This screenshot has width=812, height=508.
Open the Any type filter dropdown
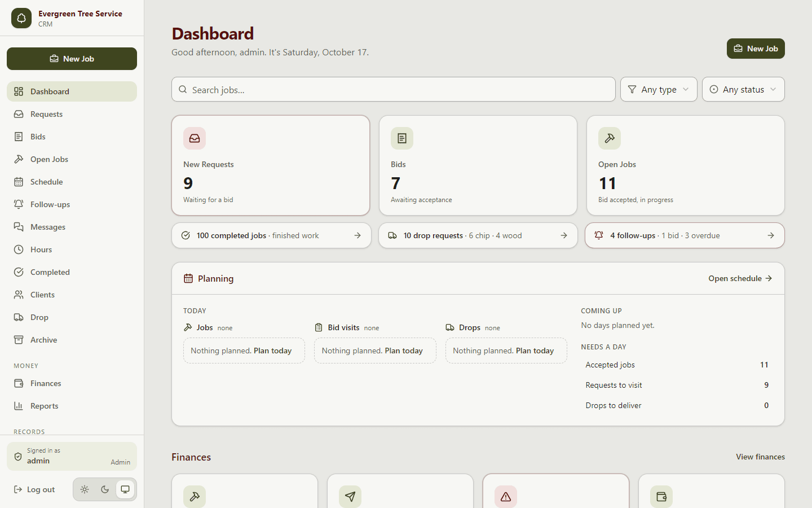tap(659, 89)
